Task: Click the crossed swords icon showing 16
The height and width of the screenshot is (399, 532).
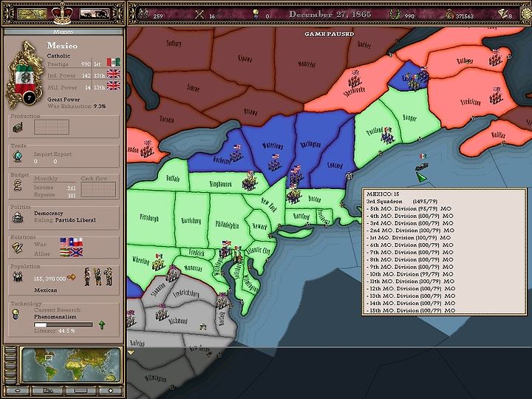Action: tap(199, 14)
